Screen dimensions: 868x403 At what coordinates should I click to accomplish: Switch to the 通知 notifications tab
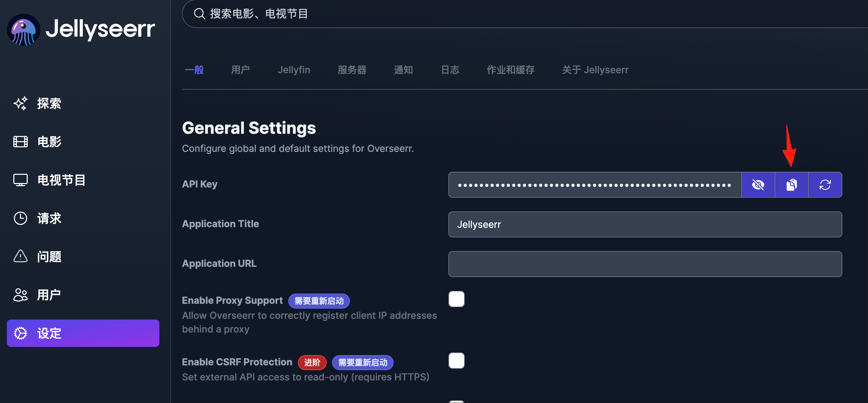pos(404,70)
